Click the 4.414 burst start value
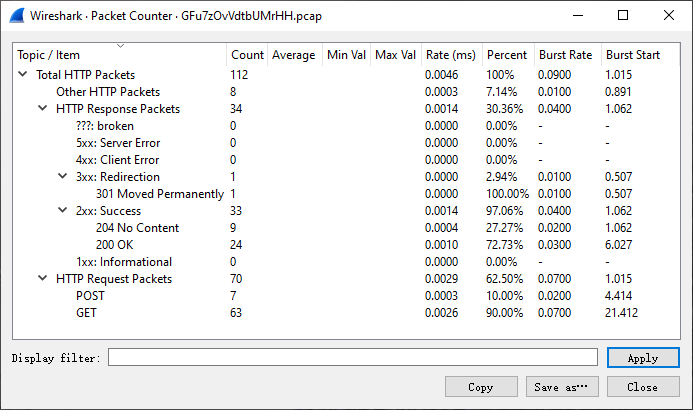This screenshot has width=693, height=410. pyautogui.click(x=618, y=296)
